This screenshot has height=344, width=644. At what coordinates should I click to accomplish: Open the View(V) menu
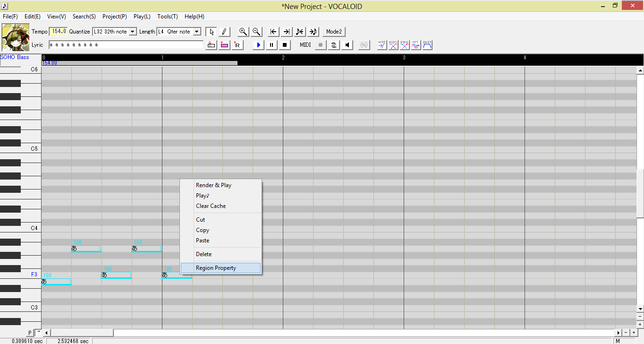57,17
